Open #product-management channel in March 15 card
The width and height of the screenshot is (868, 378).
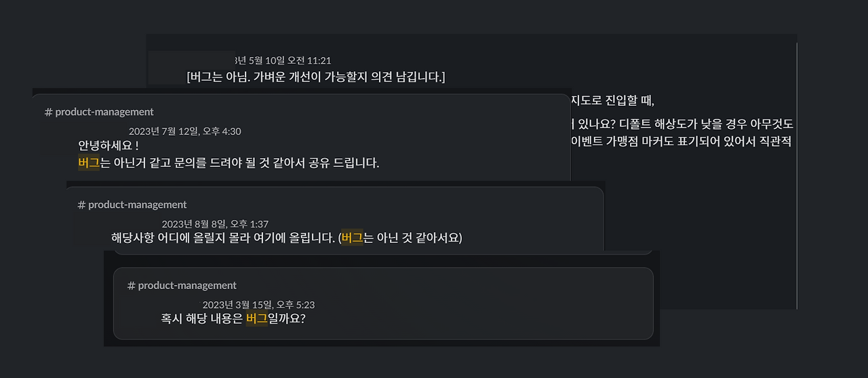[x=182, y=286]
